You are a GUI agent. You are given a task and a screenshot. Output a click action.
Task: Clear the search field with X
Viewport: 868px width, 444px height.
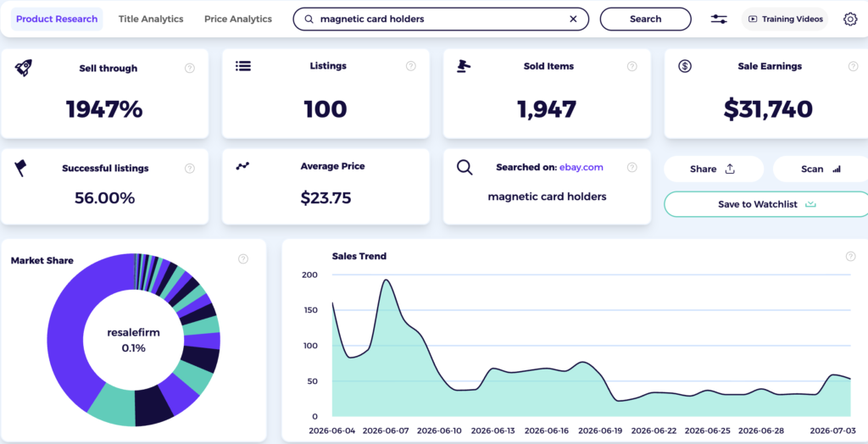[x=573, y=19]
